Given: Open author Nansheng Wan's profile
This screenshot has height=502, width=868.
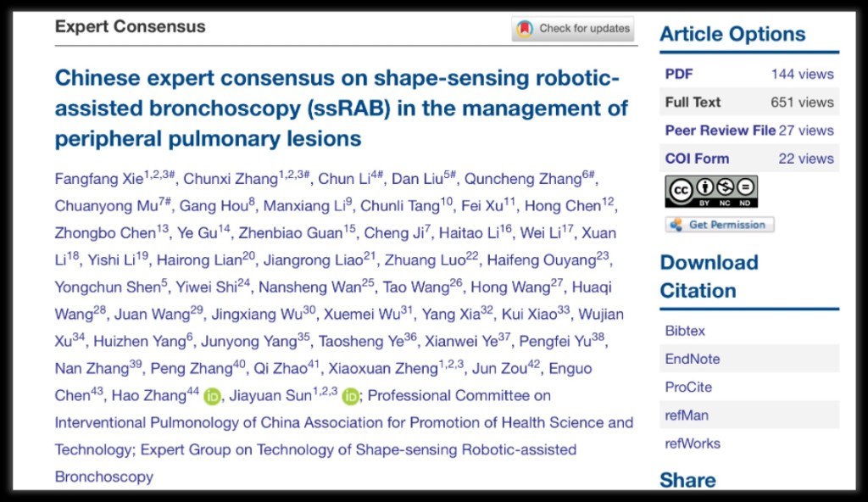Looking at the screenshot, I should coord(310,287).
